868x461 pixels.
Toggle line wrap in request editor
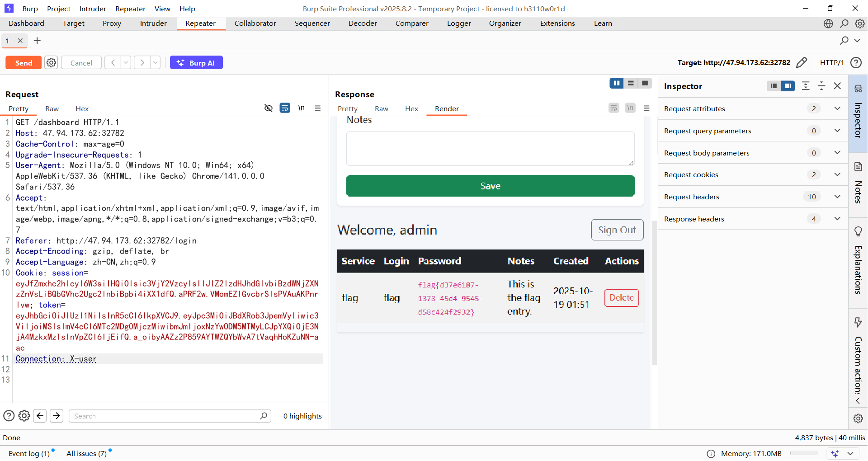point(285,108)
